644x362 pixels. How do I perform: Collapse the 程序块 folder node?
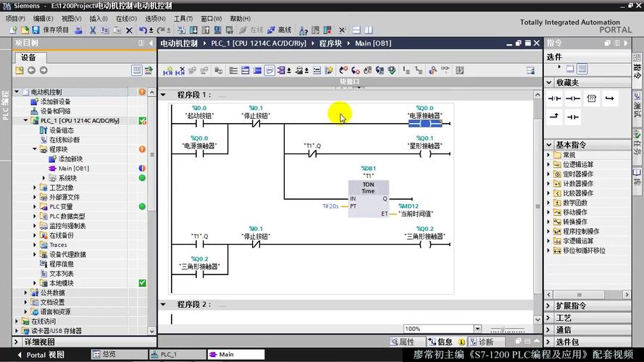click(x=35, y=149)
